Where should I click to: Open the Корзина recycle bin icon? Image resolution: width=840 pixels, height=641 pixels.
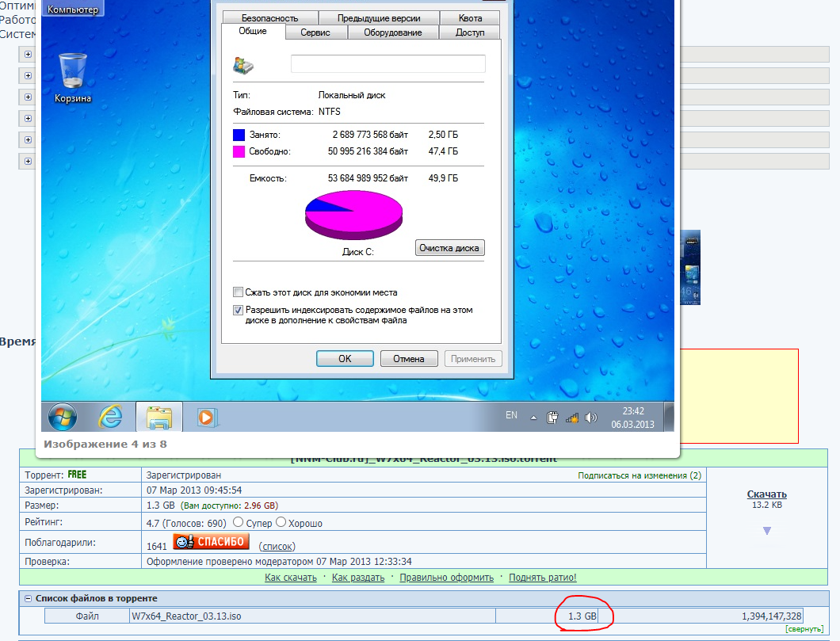pyautogui.click(x=72, y=78)
